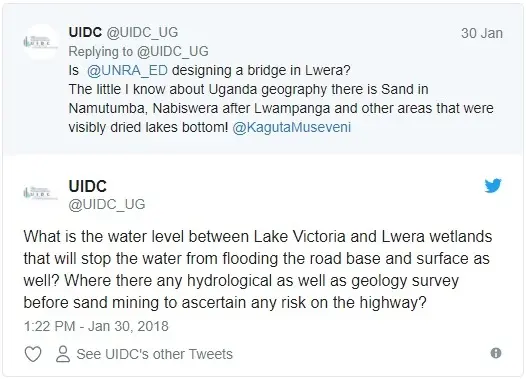Click the Twitter bird logo icon
The height and width of the screenshot is (379, 526).
click(x=493, y=186)
